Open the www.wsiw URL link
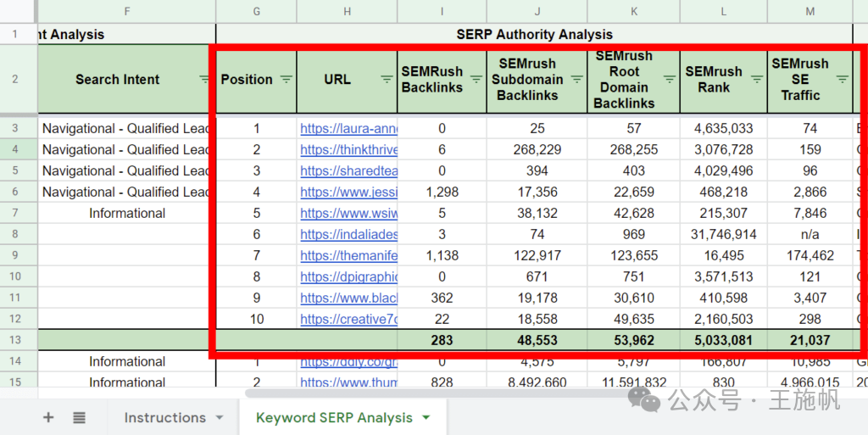This screenshot has width=868, height=435. 348,213
